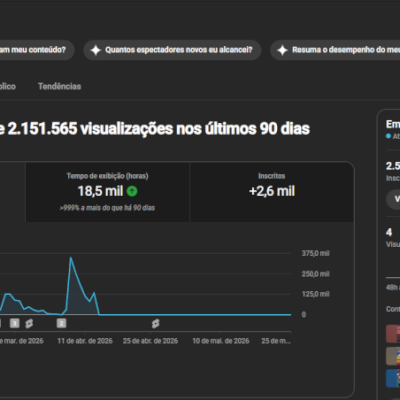Image resolution: width=400 pixels, height=400 pixels.
Task: Select suggestion chip ending 'meu conteúdo?'
Action: tap(37, 50)
